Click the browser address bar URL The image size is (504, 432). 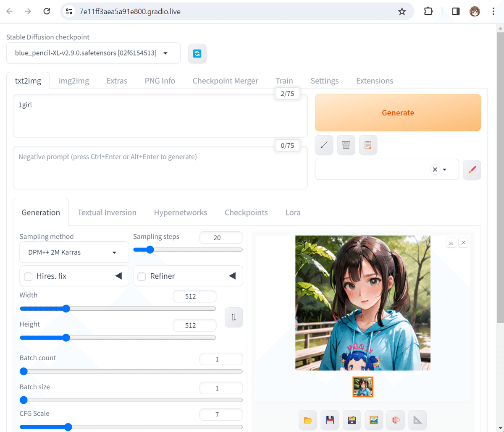tap(130, 11)
